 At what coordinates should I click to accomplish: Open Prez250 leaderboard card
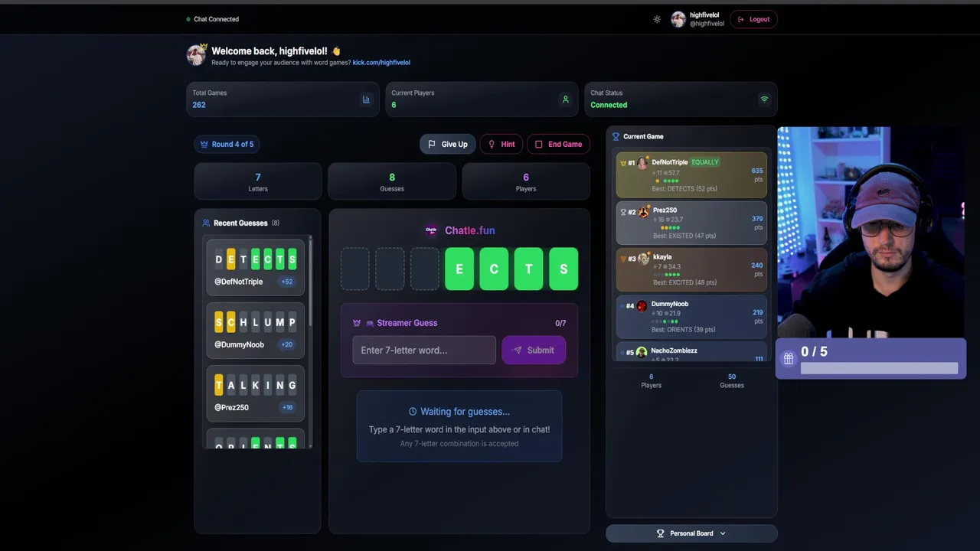point(691,223)
